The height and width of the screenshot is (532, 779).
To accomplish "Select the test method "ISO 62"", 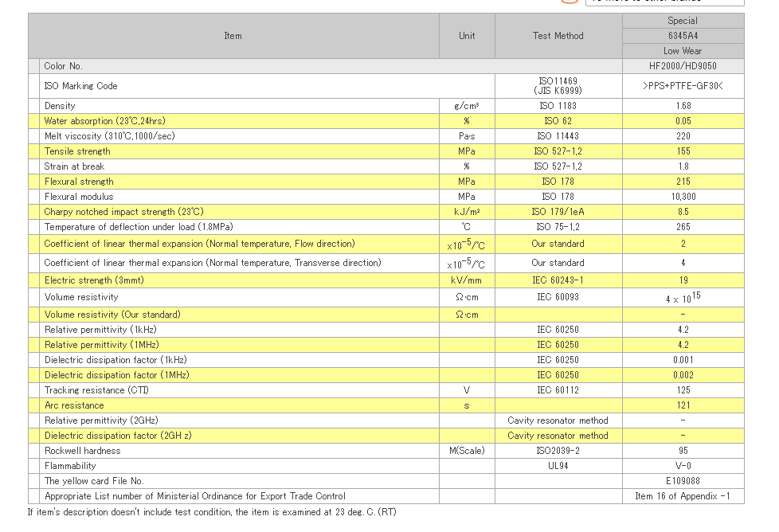I will pos(558,121).
